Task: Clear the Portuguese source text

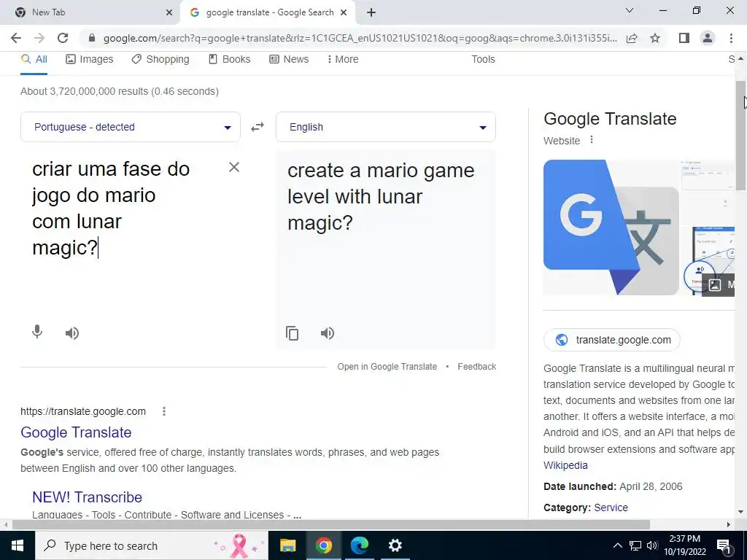Action: tap(234, 167)
